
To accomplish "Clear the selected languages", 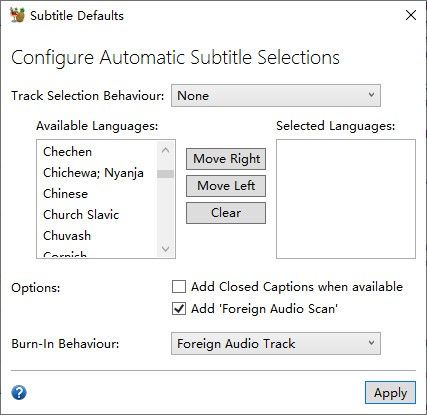I will [226, 213].
